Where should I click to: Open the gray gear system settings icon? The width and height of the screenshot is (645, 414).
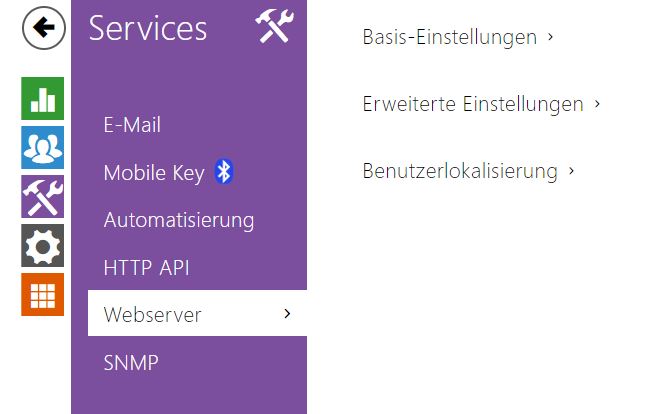(43, 246)
